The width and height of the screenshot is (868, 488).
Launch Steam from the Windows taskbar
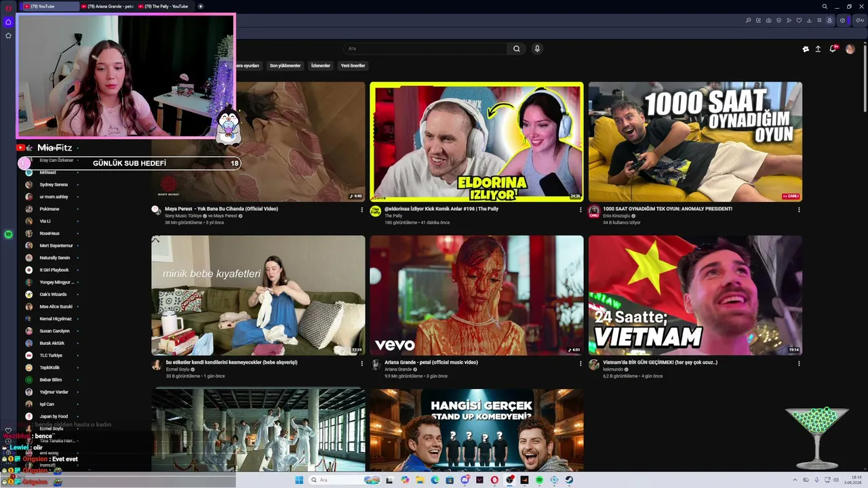click(569, 480)
